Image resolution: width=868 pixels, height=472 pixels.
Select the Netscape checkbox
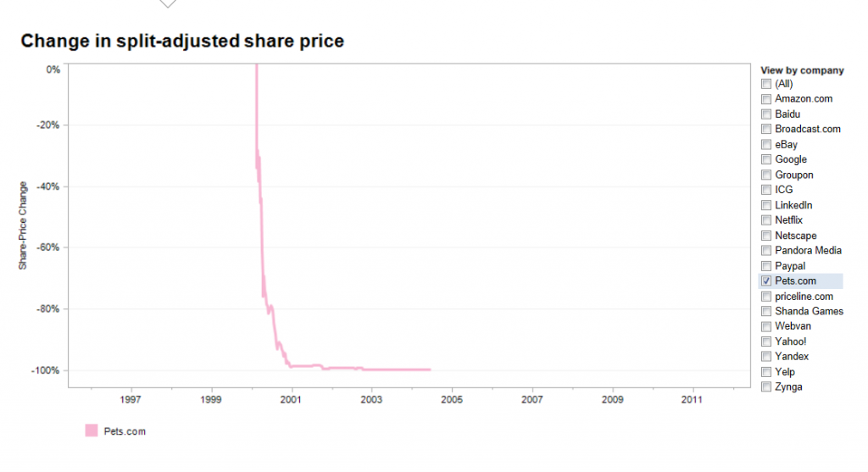766,236
